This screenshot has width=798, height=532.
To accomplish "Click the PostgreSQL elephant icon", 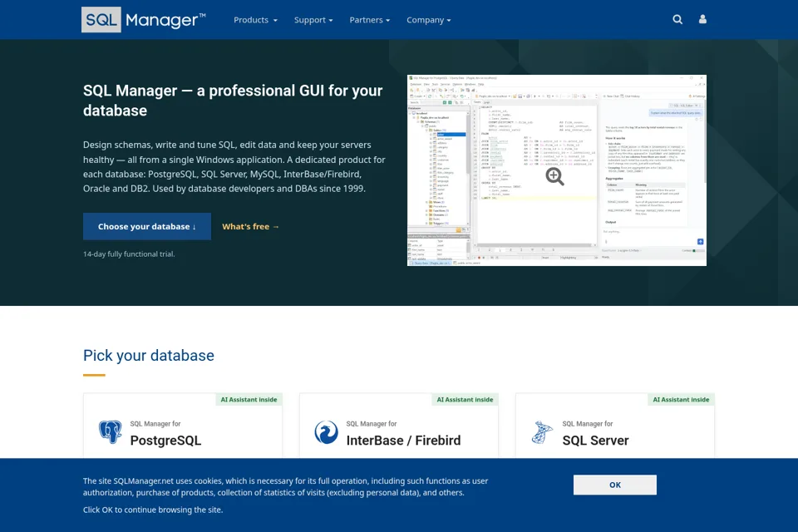I will (x=111, y=432).
